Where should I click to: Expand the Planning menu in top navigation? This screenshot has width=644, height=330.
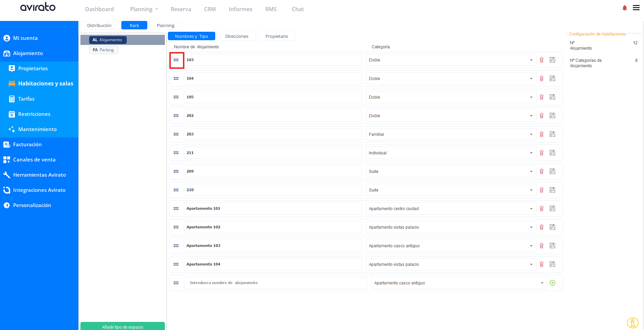pyautogui.click(x=144, y=9)
